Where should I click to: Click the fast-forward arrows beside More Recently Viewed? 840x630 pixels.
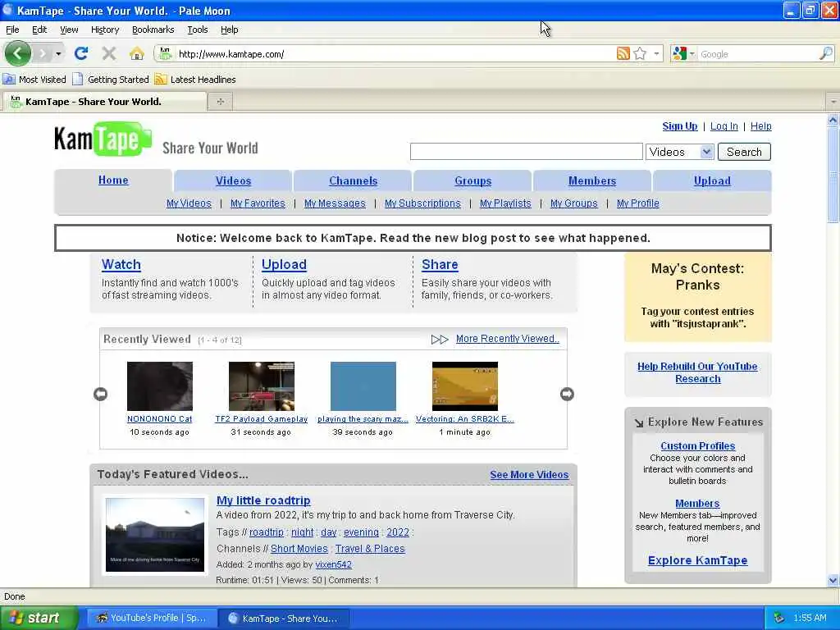point(440,339)
